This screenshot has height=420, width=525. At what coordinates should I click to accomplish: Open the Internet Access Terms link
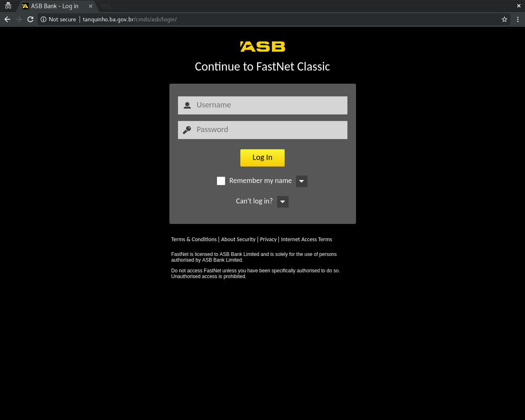(x=306, y=240)
